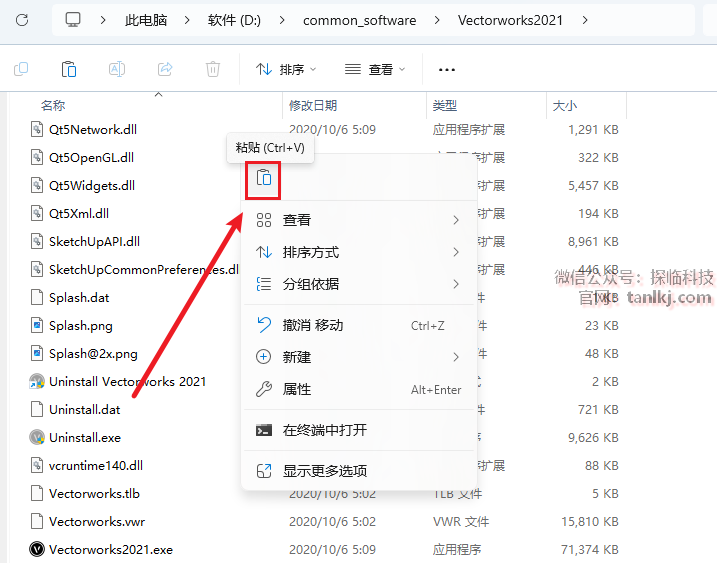Click the 15,810 KB size cell
The image size is (717, 566).
590,522
